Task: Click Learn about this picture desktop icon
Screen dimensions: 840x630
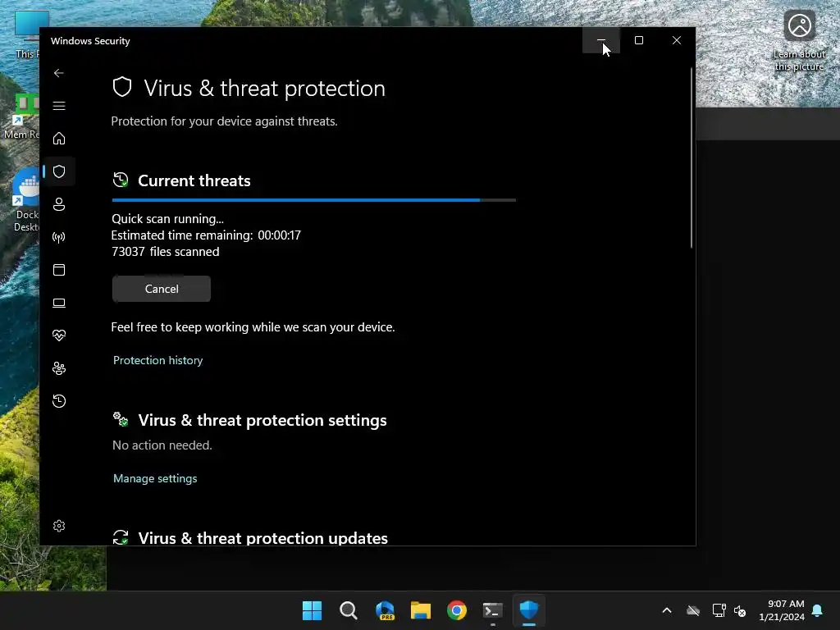Action: click(x=799, y=42)
